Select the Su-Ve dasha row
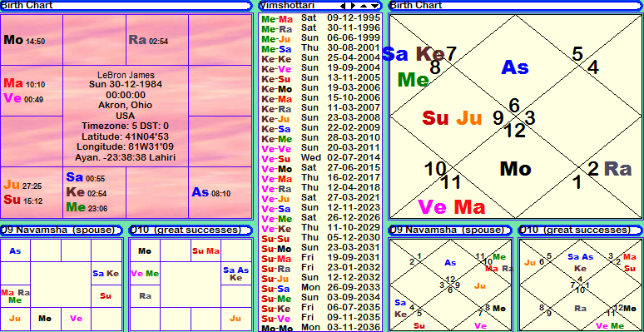644x332 pixels. [x=321, y=318]
